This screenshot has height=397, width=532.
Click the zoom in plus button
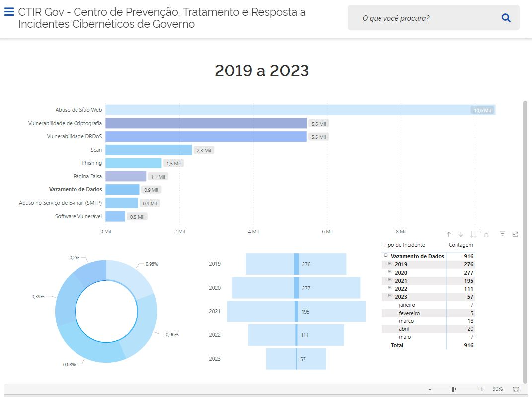click(482, 389)
